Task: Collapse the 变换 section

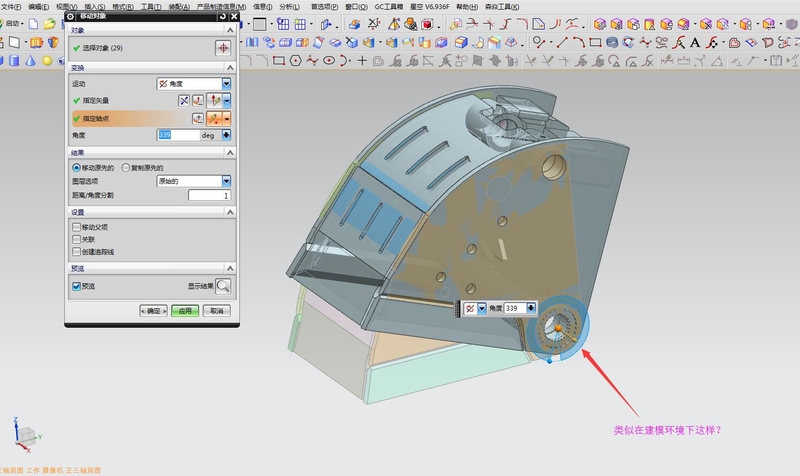Action: click(230, 67)
